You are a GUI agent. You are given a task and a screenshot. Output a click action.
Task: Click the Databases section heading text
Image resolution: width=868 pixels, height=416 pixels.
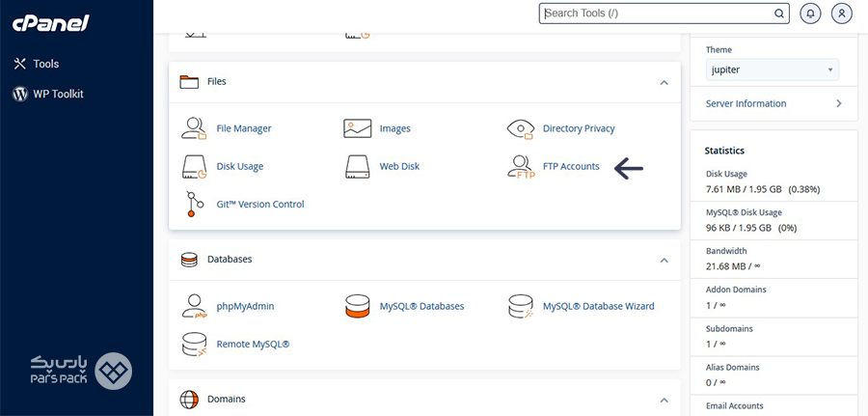pyautogui.click(x=230, y=260)
